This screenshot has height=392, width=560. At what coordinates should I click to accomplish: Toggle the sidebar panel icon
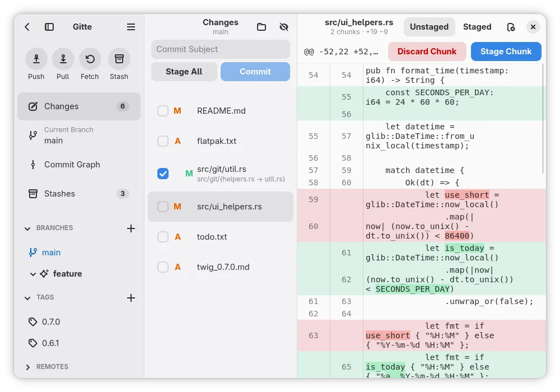[49, 27]
